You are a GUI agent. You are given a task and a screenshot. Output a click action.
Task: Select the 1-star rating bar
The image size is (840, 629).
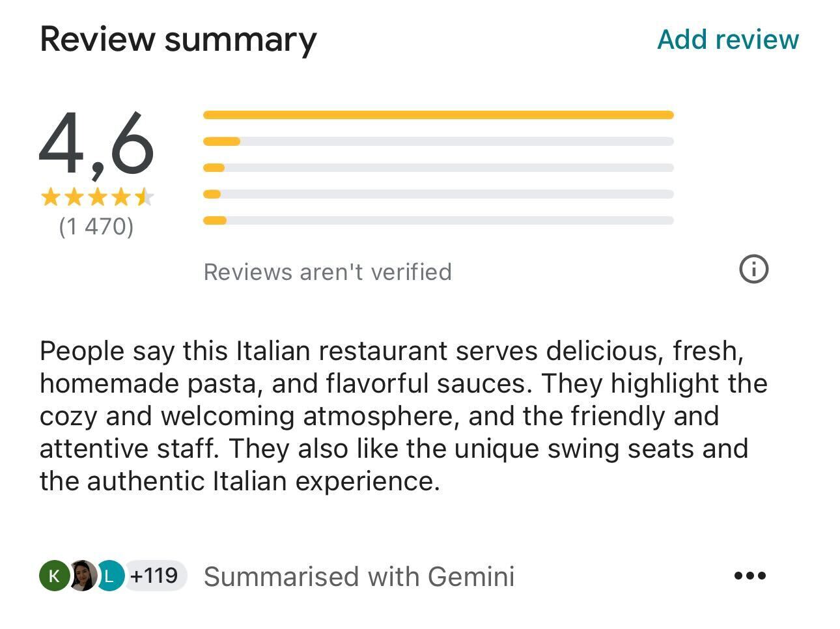tap(439, 221)
